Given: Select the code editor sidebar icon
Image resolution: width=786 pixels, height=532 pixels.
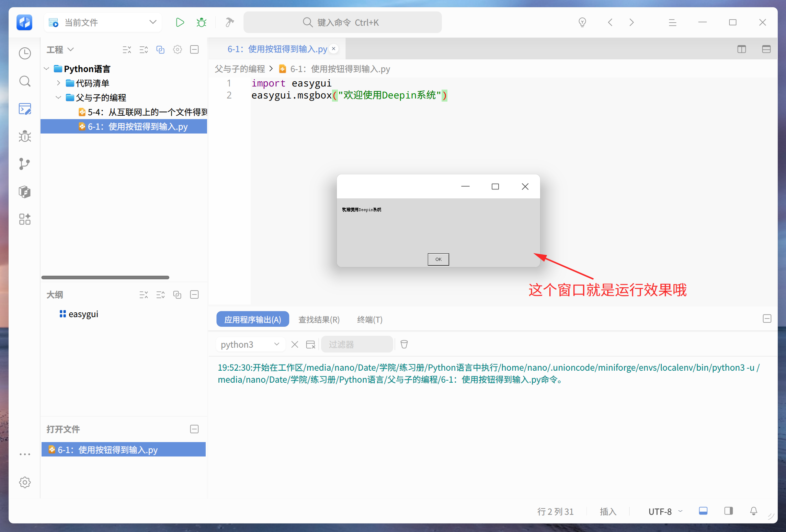Looking at the screenshot, I should [25, 109].
